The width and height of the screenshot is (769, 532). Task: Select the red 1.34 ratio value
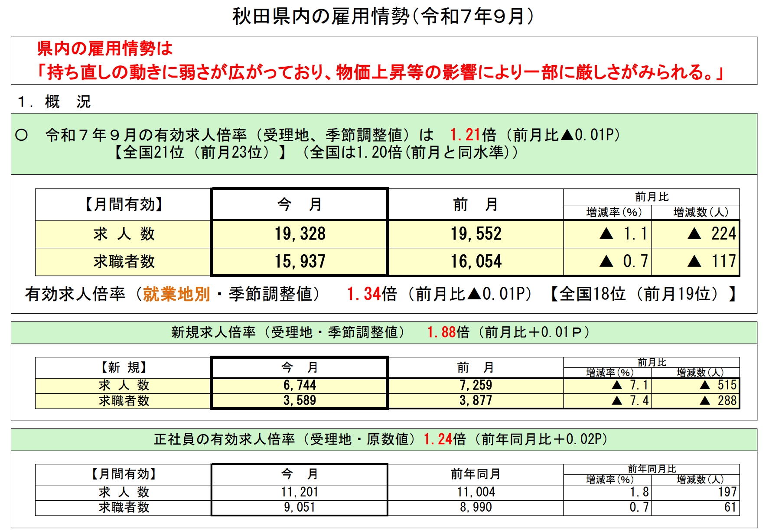point(363,294)
